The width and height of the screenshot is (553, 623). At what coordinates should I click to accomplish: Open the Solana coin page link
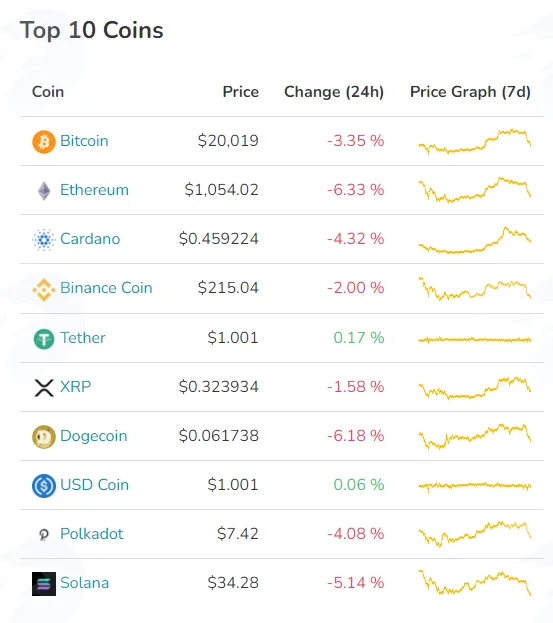[x=85, y=582]
